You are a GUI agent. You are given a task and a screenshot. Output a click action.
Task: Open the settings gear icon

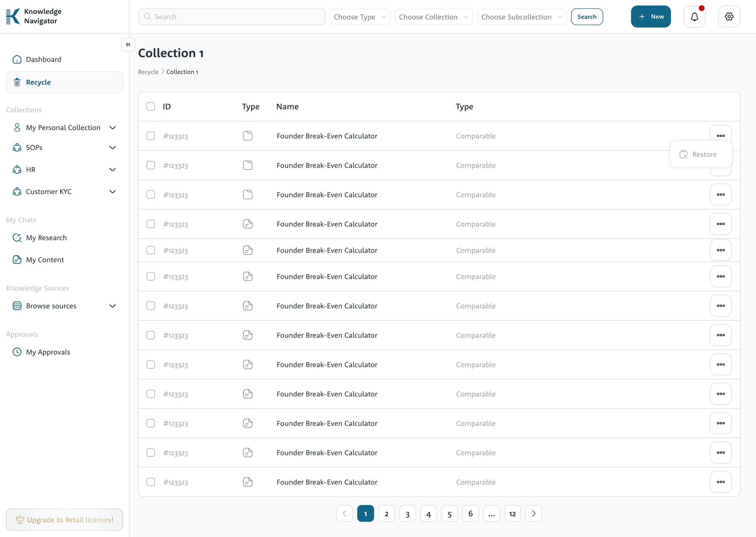tap(729, 17)
